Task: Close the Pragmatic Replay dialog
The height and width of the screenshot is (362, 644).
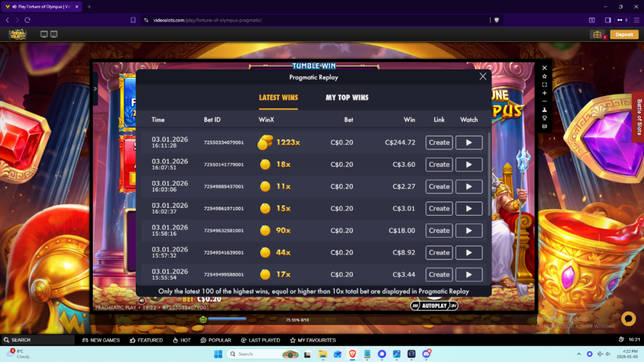Action: [483, 77]
